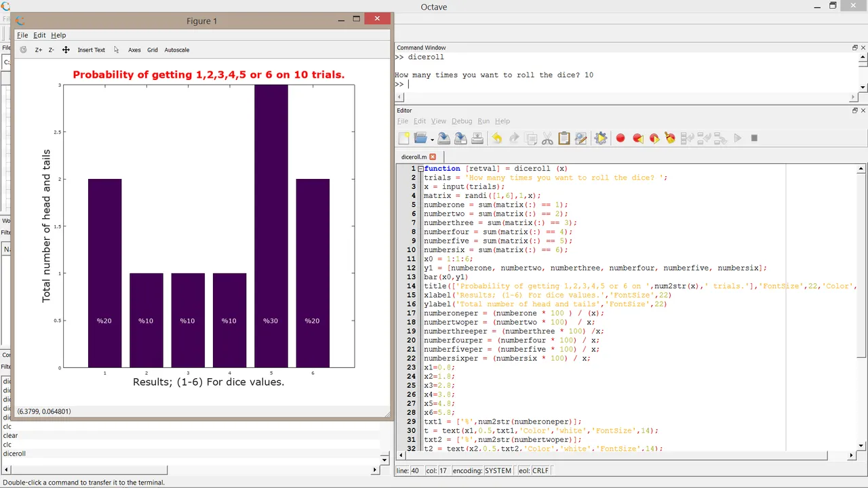This screenshot has height=488, width=868.
Task: Click Autoscale in Figure toolbar
Action: (x=177, y=50)
